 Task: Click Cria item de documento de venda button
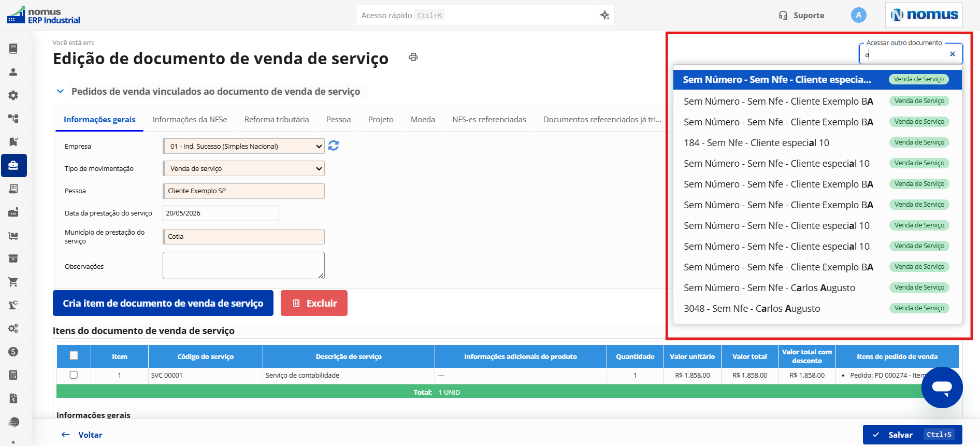pyautogui.click(x=163, y=303)
